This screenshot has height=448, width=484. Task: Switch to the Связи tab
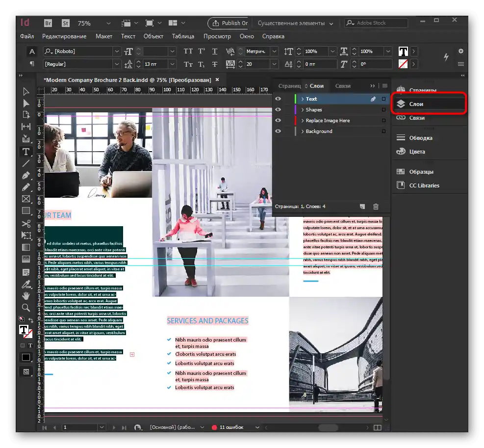tap(343, 86)
